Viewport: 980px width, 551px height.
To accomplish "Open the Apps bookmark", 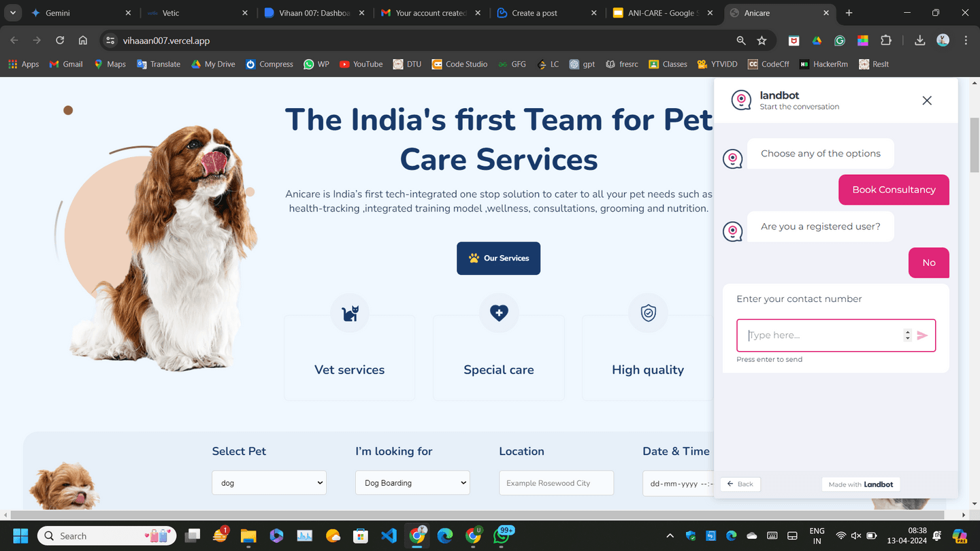I will (x=24, y=64).
